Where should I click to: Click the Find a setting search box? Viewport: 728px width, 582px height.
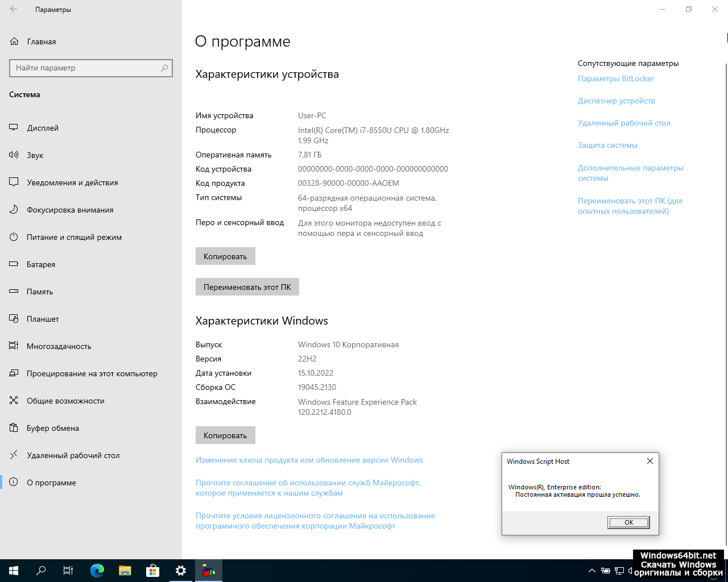(x=85, y=68)
